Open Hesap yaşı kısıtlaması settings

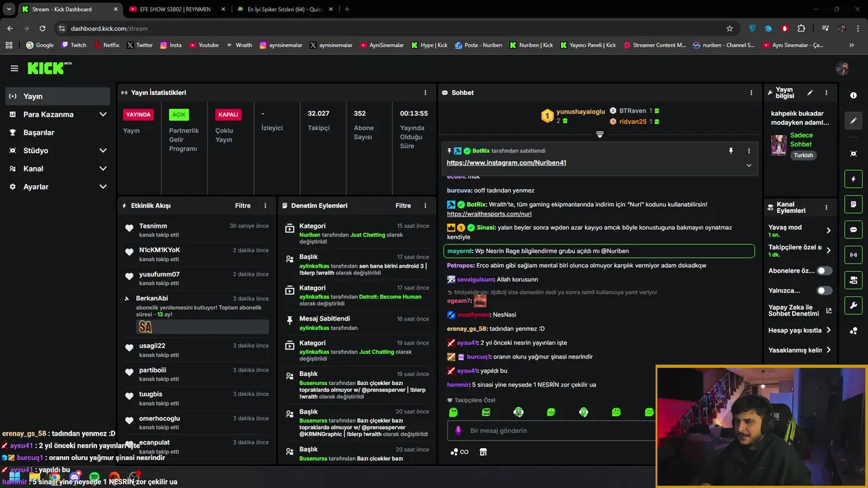[x=800, y=331]
